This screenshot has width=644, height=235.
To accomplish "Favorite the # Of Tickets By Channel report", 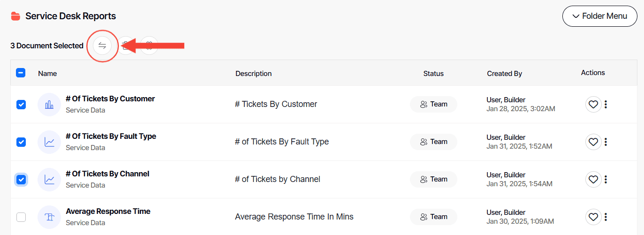I will (x=593, y=179).
